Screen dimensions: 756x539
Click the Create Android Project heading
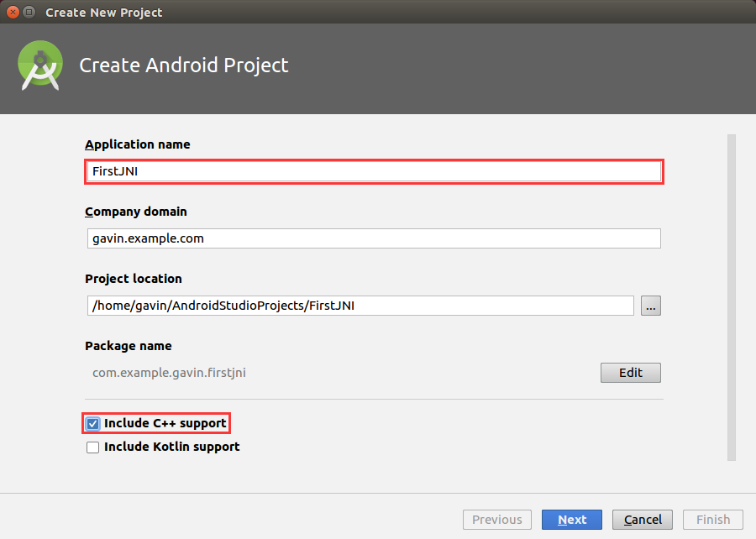(184, 65)
